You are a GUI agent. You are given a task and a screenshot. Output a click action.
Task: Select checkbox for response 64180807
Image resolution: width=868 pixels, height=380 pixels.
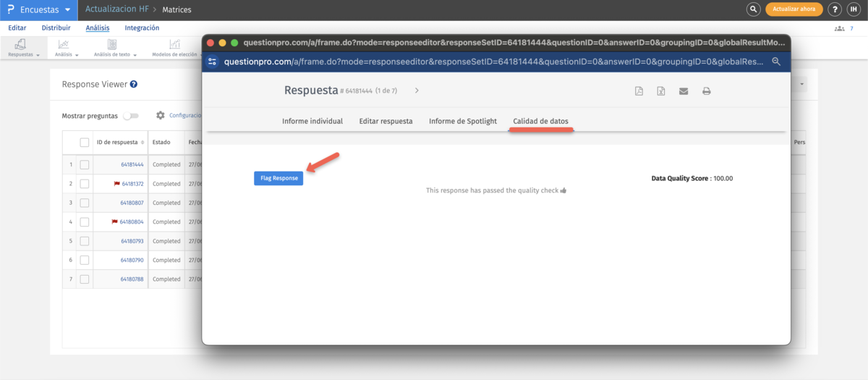pyautogui.click(x=85, y=203)
